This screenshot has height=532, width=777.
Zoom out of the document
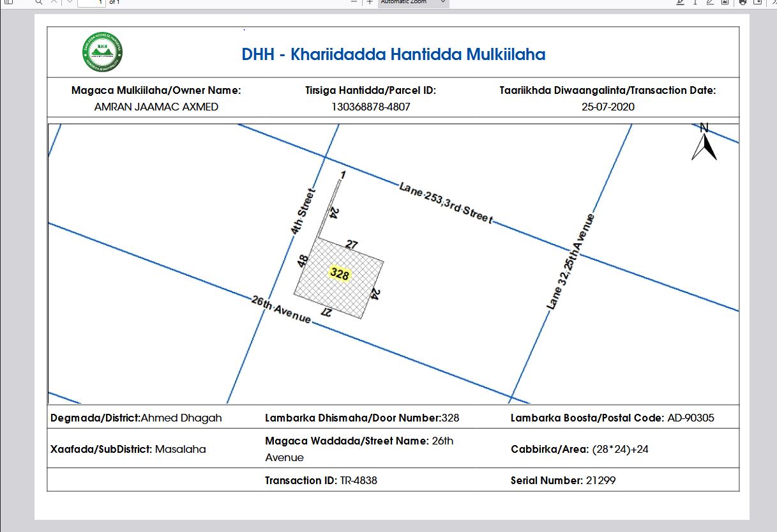pos(354,2)
